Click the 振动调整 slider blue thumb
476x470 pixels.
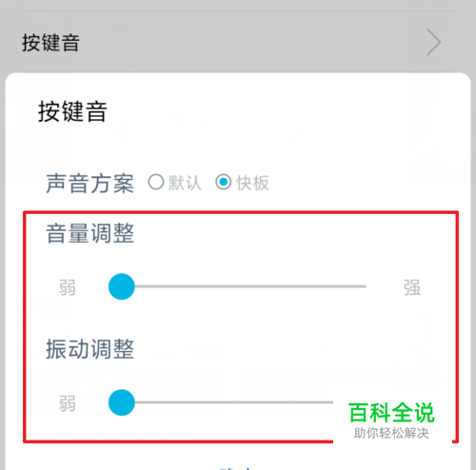coord(122,402)
